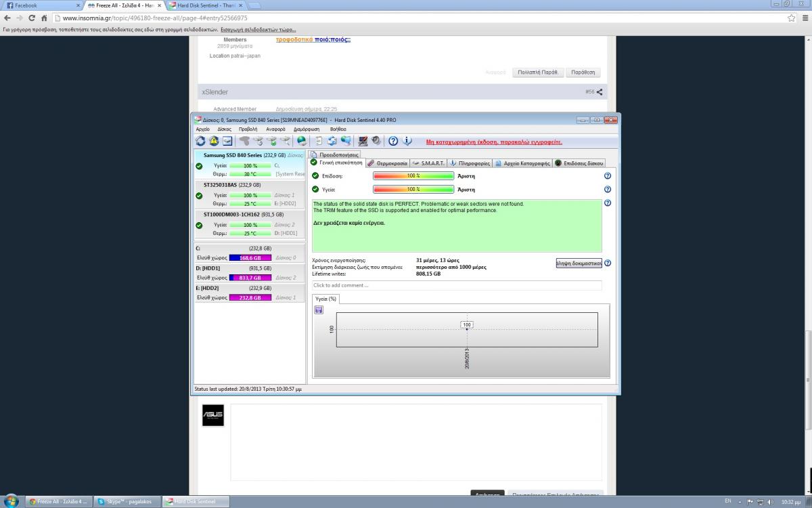Select the Προειδοποιήσεις tab
The width and height of the screenshot is (812, 508).
coord(335,155)
